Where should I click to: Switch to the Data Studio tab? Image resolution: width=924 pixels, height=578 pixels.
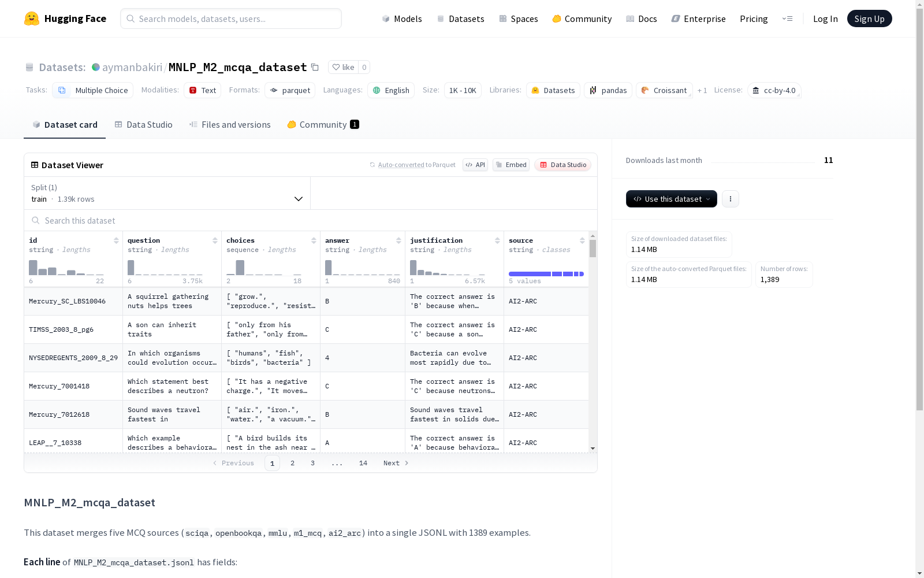point(143,124)
